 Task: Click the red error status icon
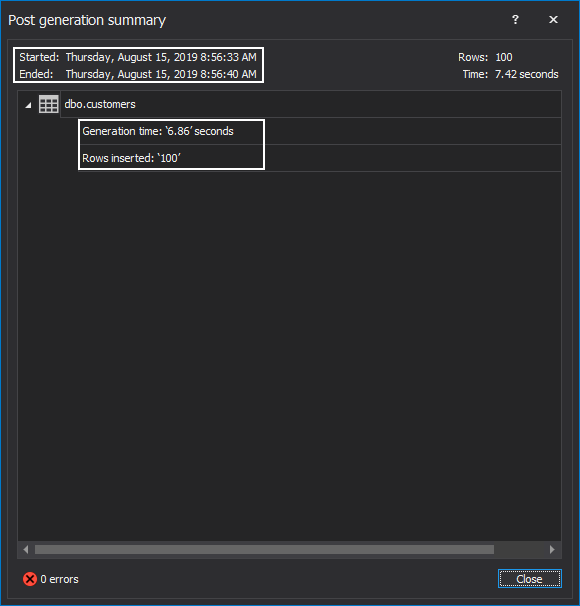[x=30, y=579]
